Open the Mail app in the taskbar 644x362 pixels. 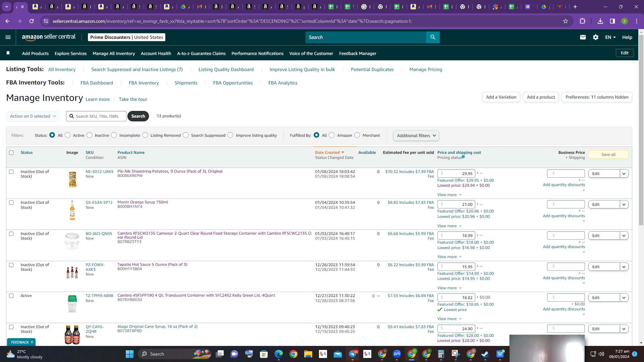(x=338, y=354)
